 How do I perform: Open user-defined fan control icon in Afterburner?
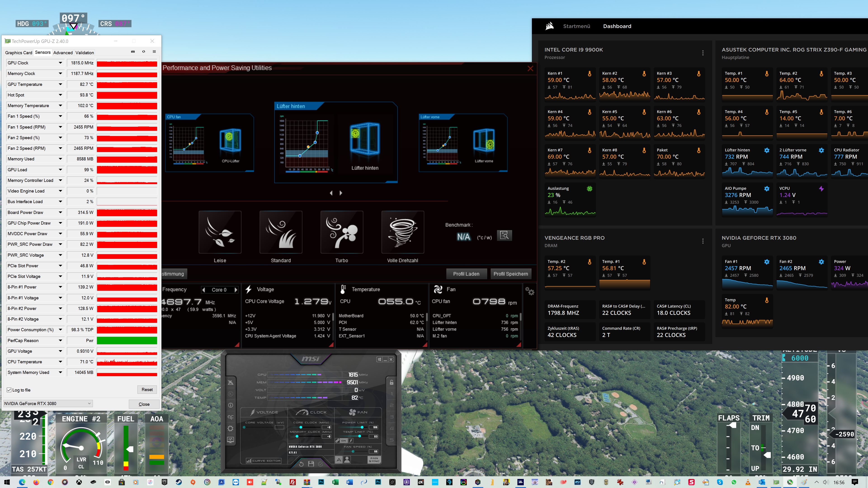[347, 459]
